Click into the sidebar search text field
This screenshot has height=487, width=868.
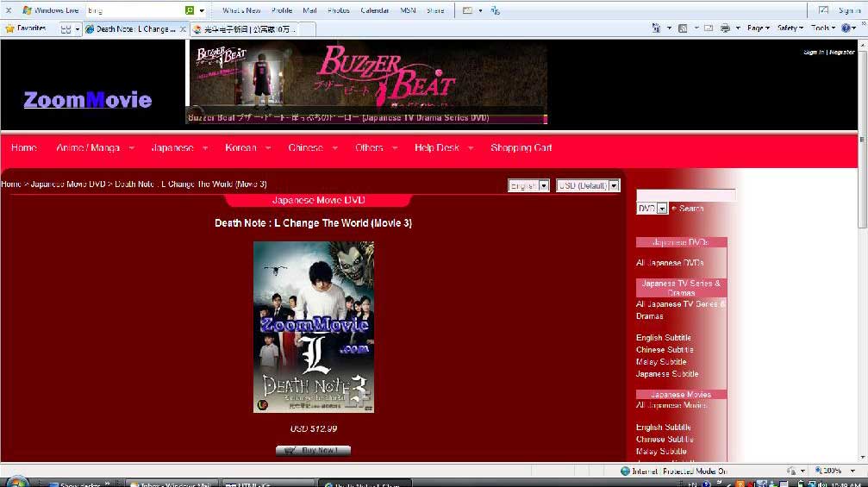pyautogui.click(x=686, y=195)
